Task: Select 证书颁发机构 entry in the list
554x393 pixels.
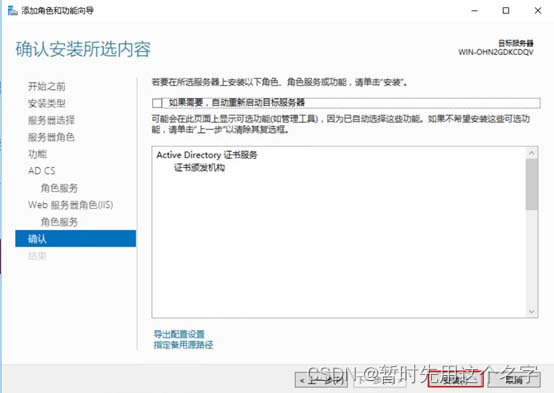Action: [199, 168]
